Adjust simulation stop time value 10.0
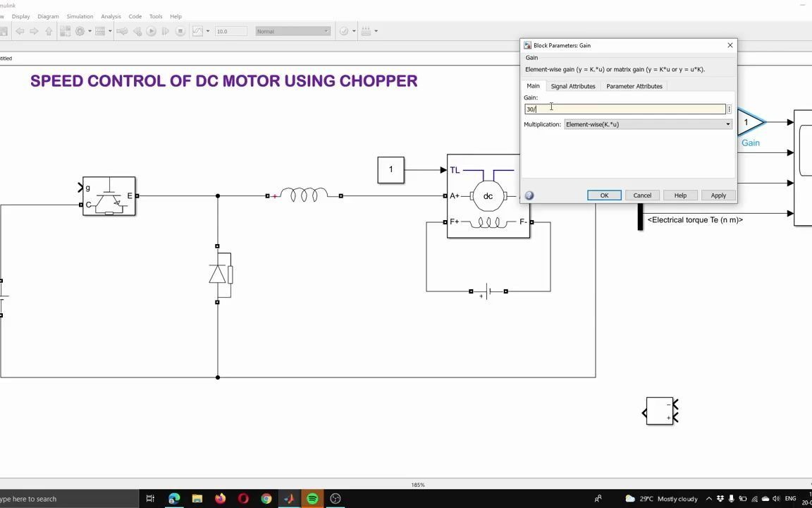812x508 pixels. (x=230, y=31)
